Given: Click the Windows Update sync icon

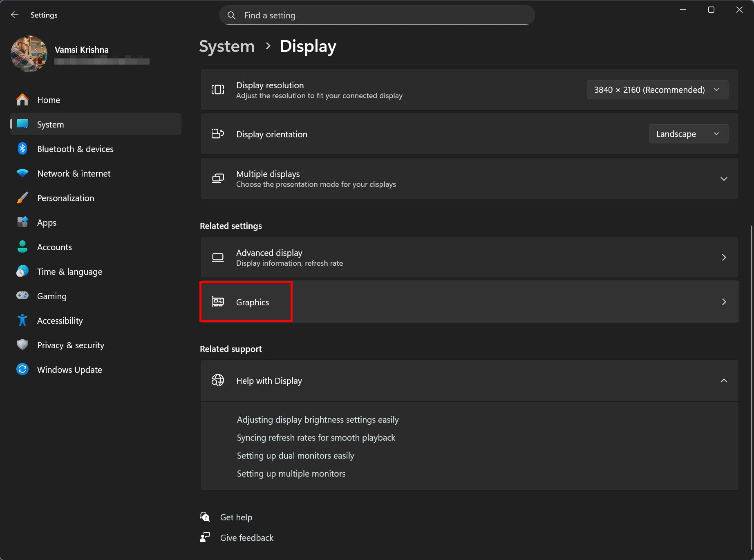Looking at the screenshot, I should point(22,370).
